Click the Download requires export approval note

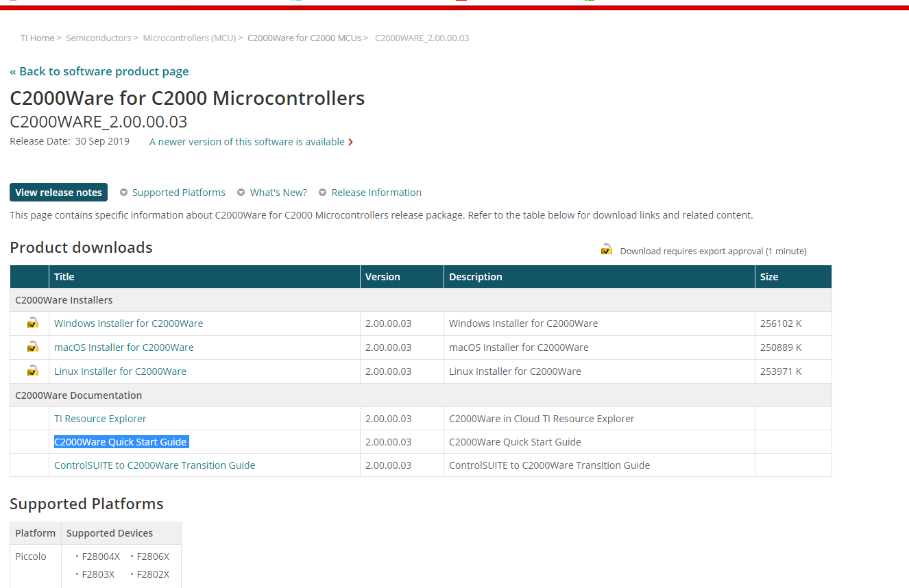click(713, 251)
